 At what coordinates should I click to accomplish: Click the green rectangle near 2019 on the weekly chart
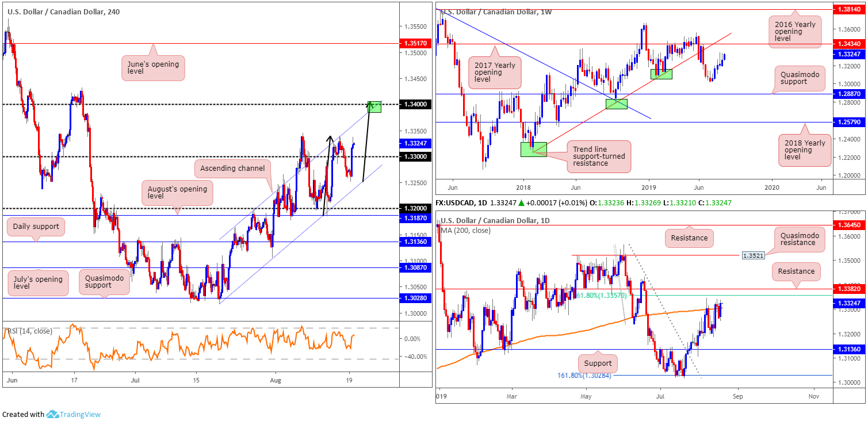tap(660, 74)
